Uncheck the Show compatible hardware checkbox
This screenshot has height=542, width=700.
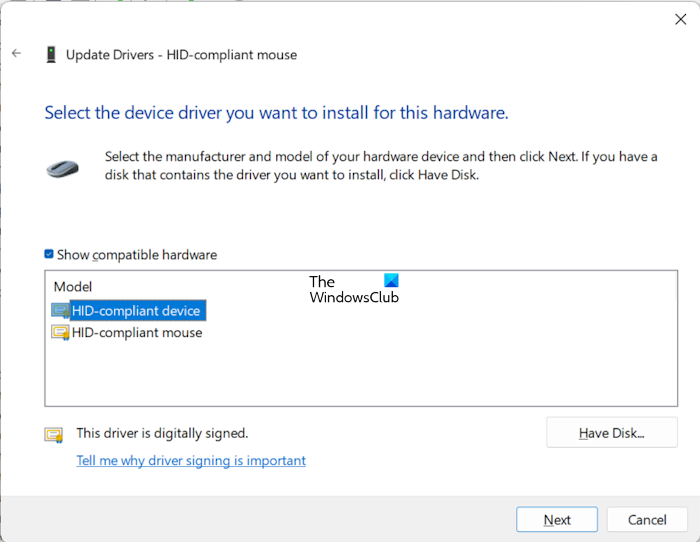click(x=49, y=255)
